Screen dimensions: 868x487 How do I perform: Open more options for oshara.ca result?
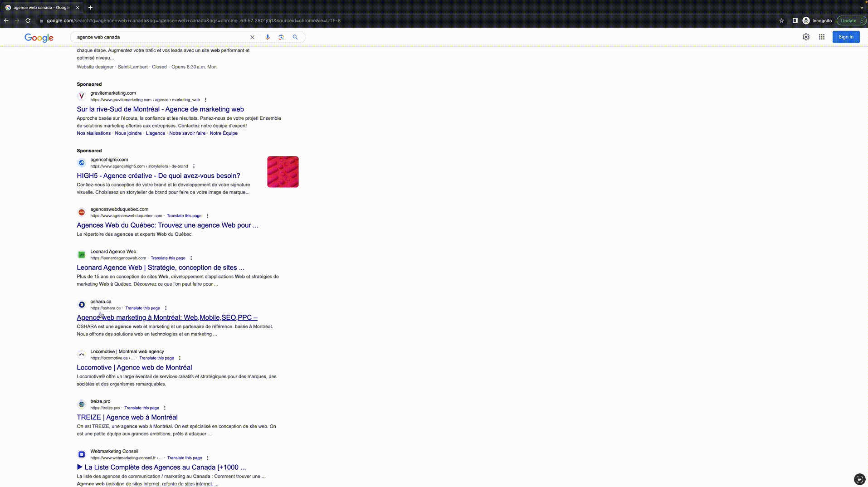tap(166, 308)
